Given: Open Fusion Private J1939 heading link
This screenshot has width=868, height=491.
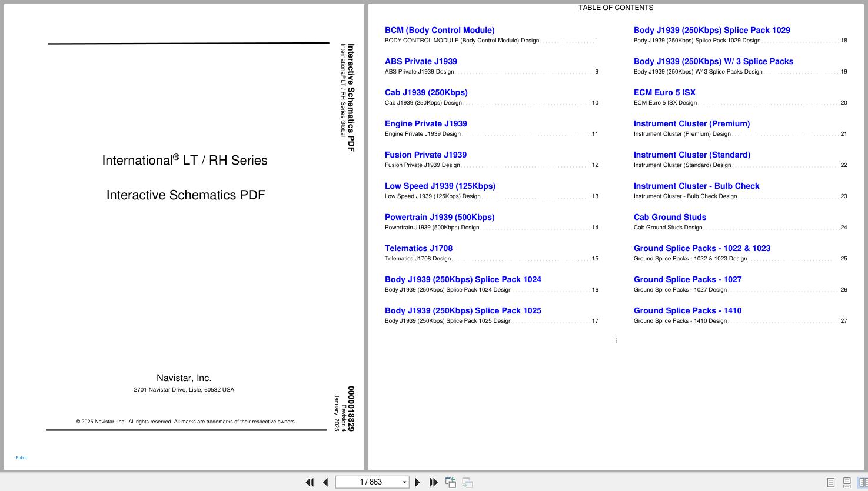Looking at the screenshot, I should (425, 155).
